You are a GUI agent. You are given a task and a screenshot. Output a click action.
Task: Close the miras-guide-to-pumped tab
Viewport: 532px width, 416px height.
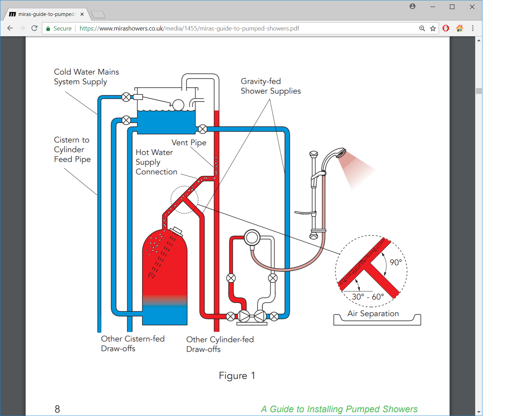82,14
